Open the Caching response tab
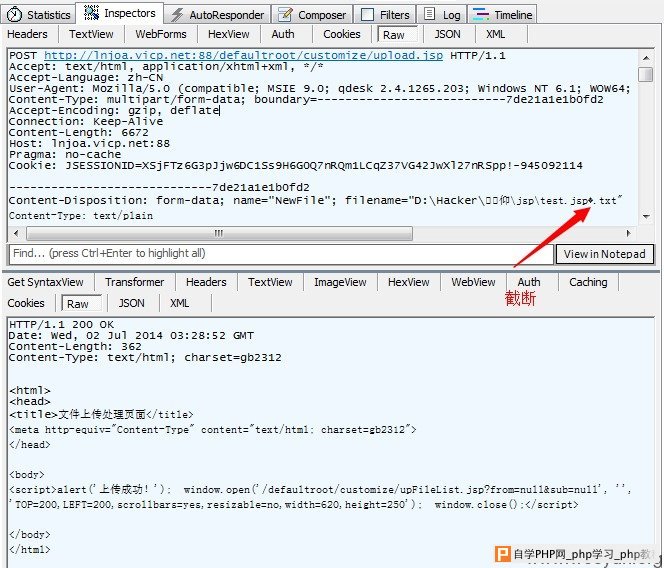 click(588, 282)
